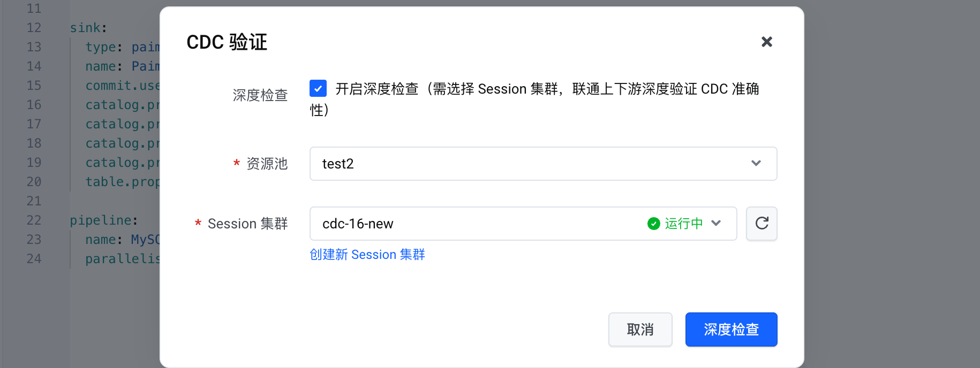Click the Session 集群 field label
Screen dimensions: 980x368
click(247, 224)
